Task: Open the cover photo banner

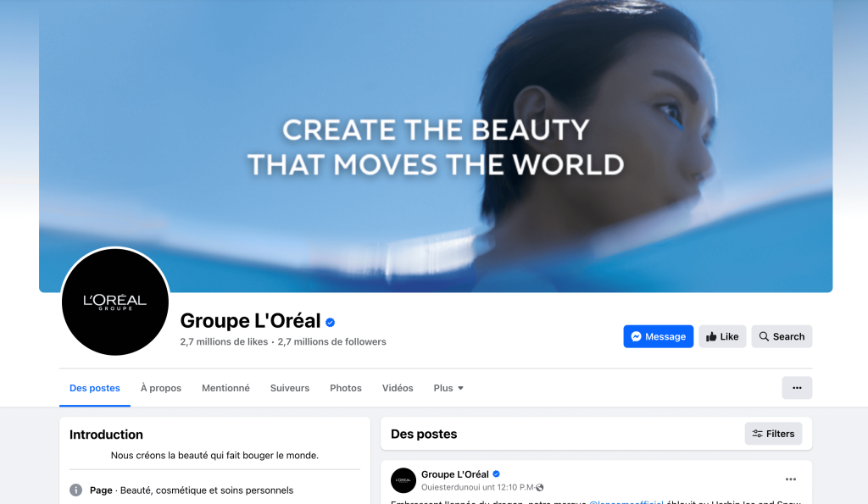Action: tap(436, 146)
